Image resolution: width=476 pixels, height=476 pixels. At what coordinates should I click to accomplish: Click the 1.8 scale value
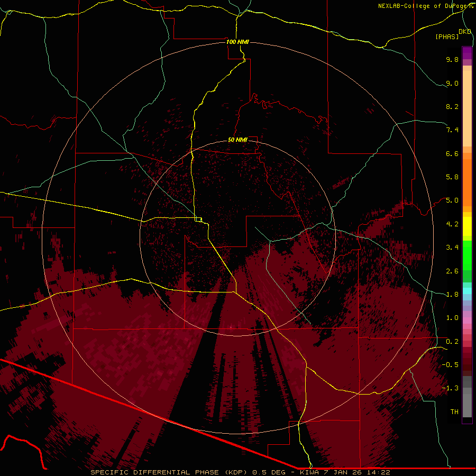452,295
